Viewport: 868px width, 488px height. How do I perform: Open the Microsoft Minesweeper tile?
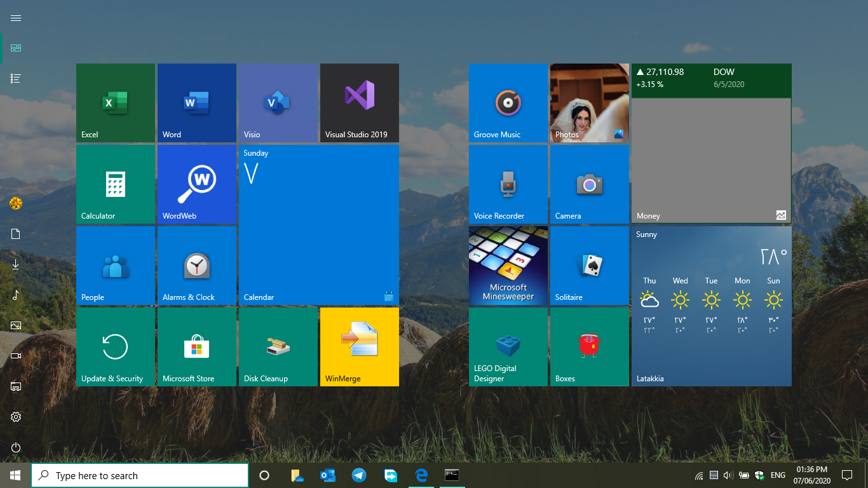(508, 266)
